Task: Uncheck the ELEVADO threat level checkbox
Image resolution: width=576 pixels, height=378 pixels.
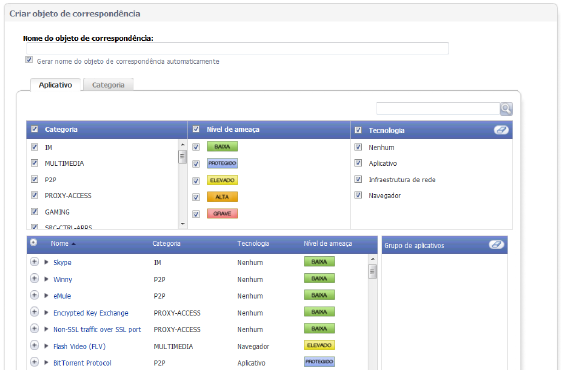Action: pyautogui.click(x=196, y=181)
